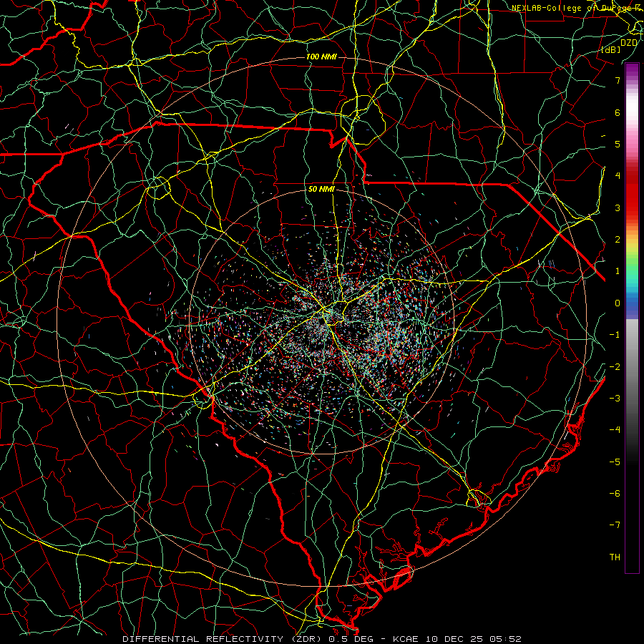Click the 'KCAE' station identifier in caption
This screenshot has height=644, width=644.
pyautogui.click(x=406, y=639)
